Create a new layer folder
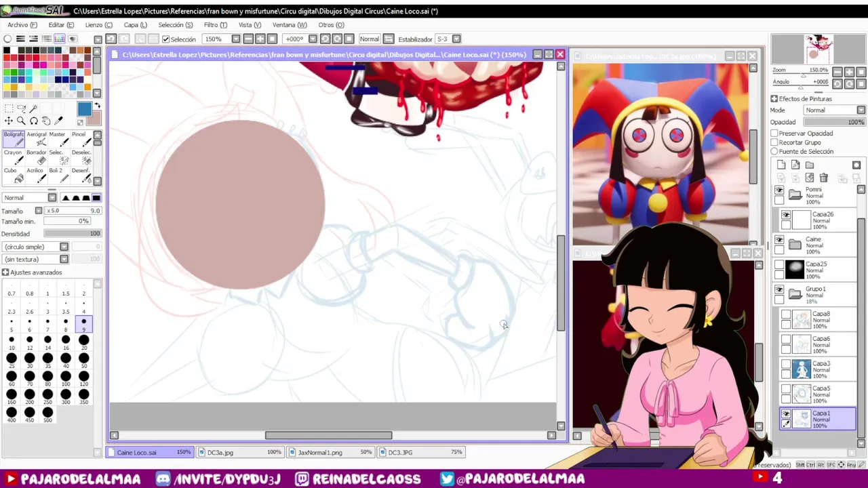 (810, 165)
